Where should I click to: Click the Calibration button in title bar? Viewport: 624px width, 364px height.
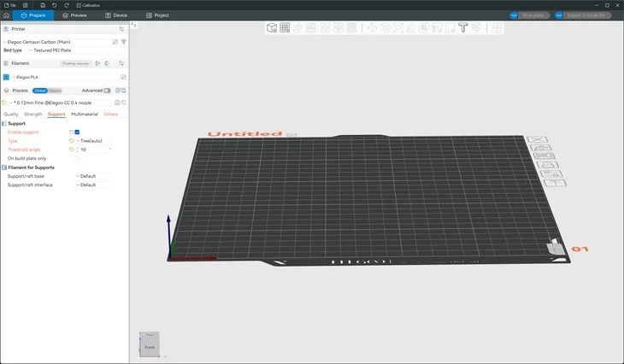(x=88, y=5)
